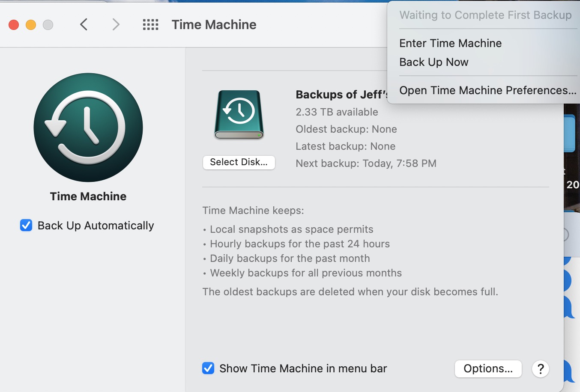Click the Next backup time text
580x392 pixels.
click(x=366, y=163)
